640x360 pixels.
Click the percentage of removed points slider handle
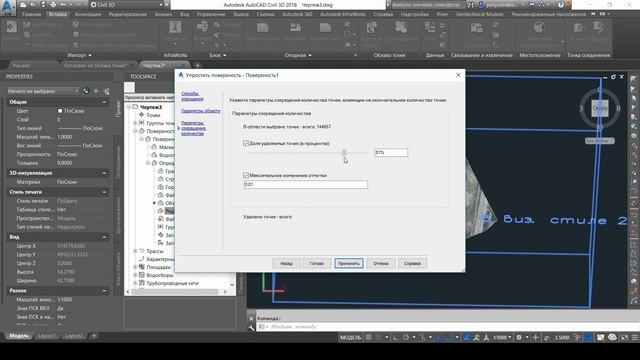tap(344, 152)
